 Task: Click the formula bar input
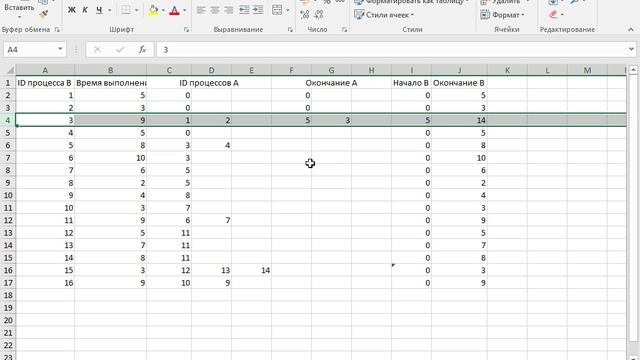tap(392, 49)
